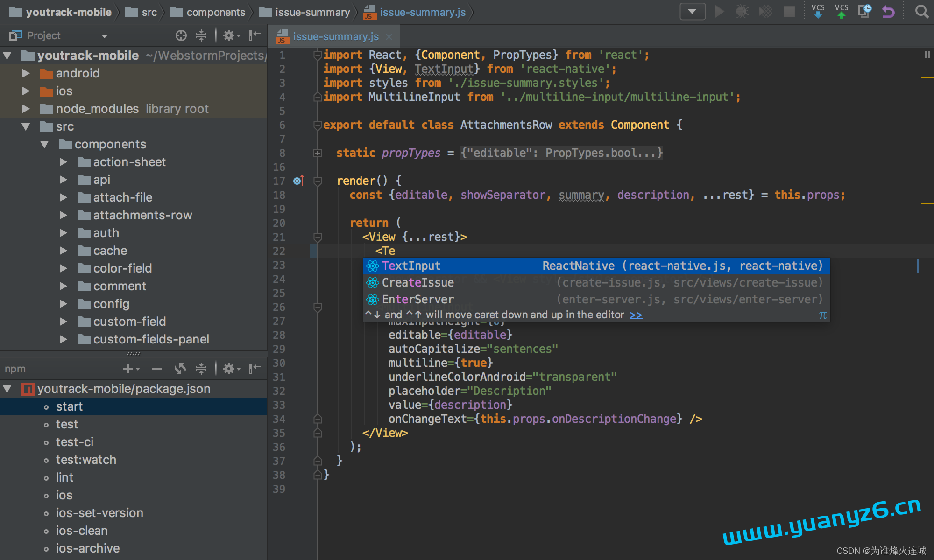Click the pi icon in completion popup
Image resolution: width=934 pixels, height=560 pixels.
822,315
